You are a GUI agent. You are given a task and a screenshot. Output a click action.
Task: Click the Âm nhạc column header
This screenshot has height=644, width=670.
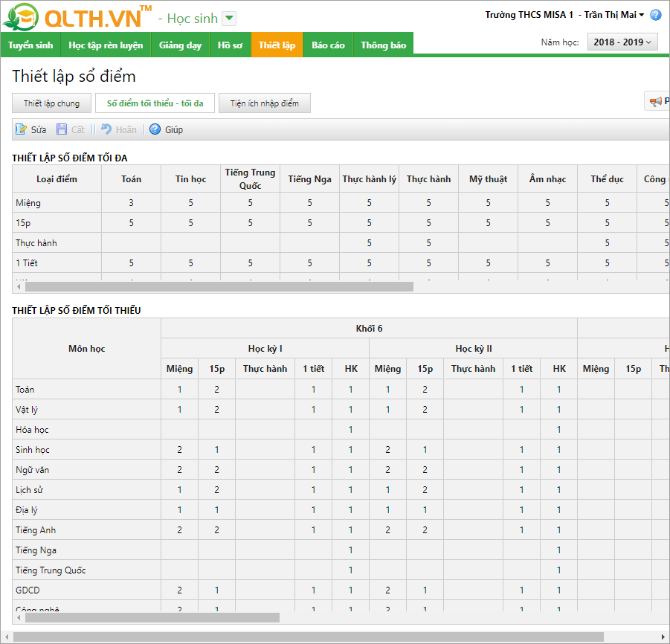pyautogui.click(x=547, y=179)
